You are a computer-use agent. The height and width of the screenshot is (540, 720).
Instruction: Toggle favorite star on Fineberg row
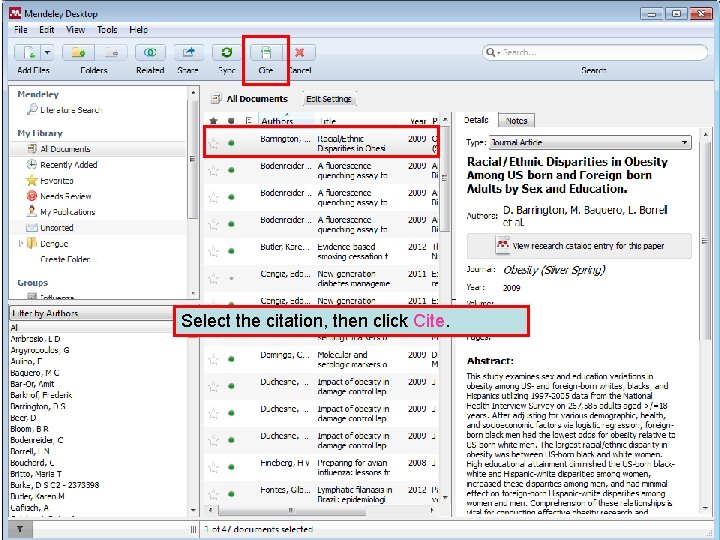click(213, 467)
